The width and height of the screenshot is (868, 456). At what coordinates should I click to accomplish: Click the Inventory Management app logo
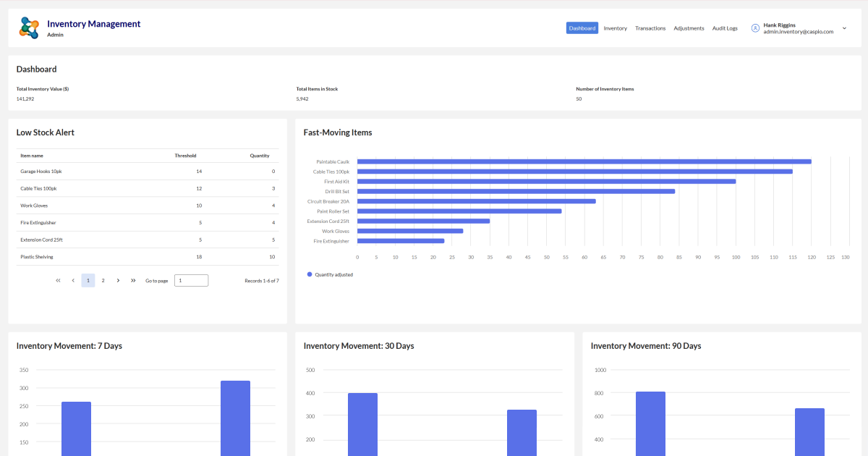(30, 28)
